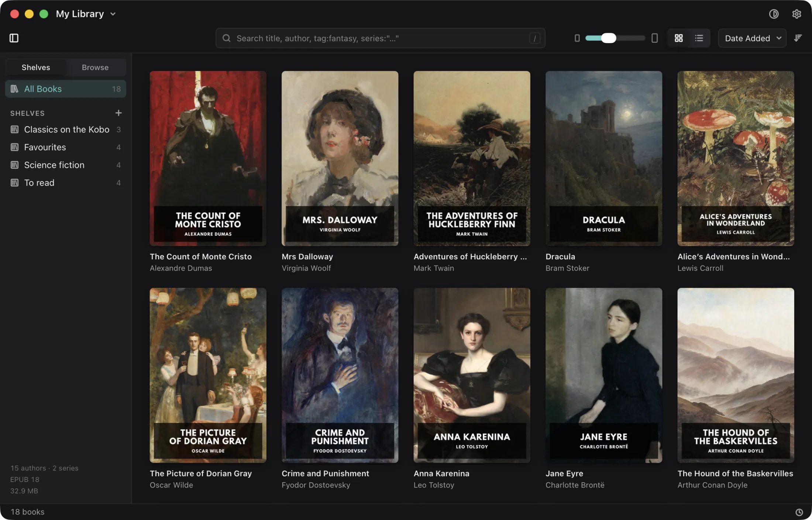Click the All Books library icon
This screenshot has height=520, width=812.
[14, 89]
